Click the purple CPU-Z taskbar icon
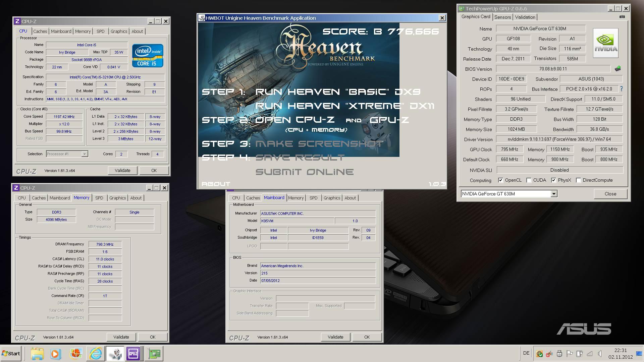This screenshot has height=362, width=644. [x=133, y=354]
